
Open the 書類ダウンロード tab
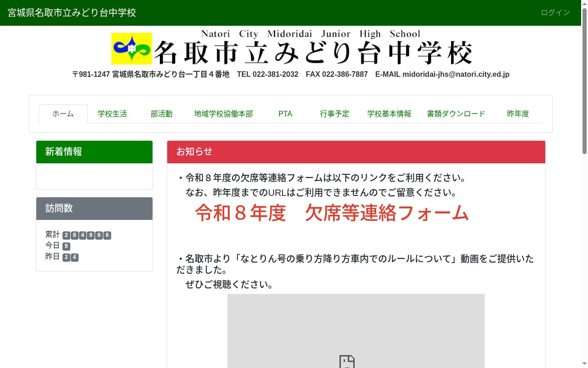(x=456, y=114)
